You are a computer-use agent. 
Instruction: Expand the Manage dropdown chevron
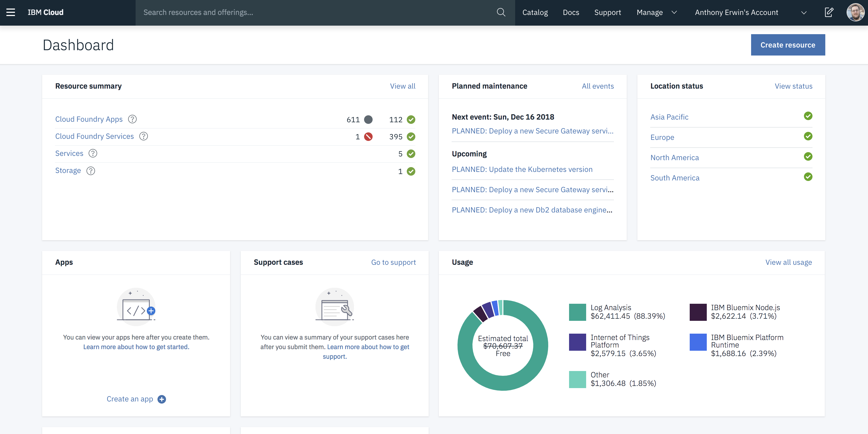pos(674,13)
